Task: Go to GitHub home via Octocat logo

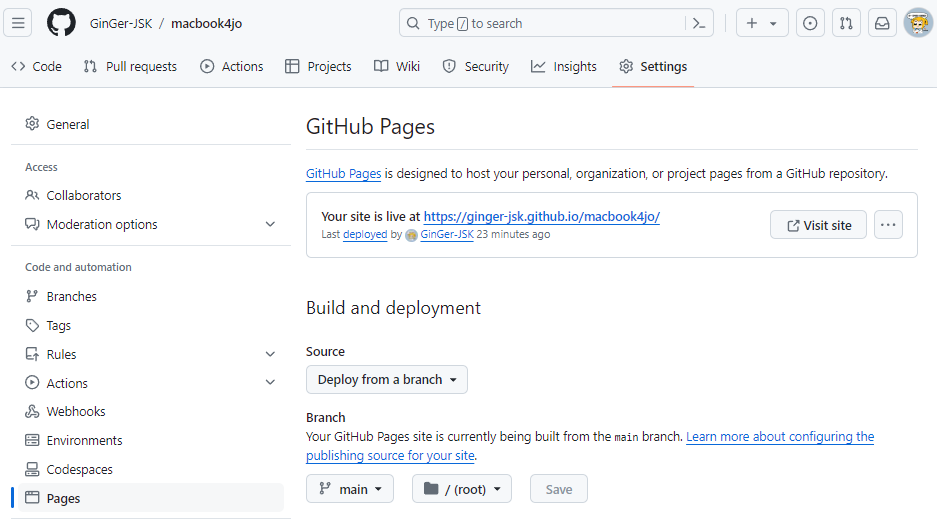Action: coord(61,23)
